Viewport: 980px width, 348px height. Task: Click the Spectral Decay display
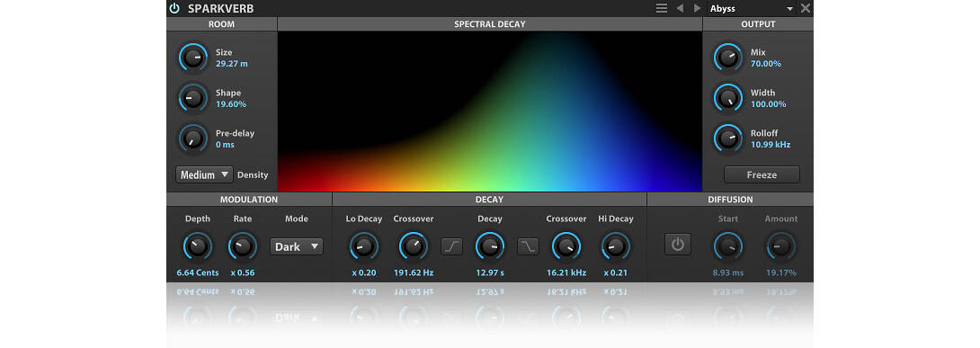point(490,112)
